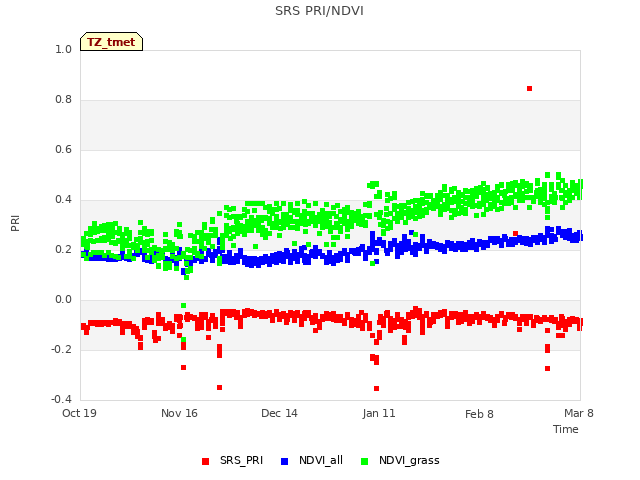Click the PRI y-axis label
The width and height of the screenshot is (640, 480).
pyautogui.click(x=15, y=223)
